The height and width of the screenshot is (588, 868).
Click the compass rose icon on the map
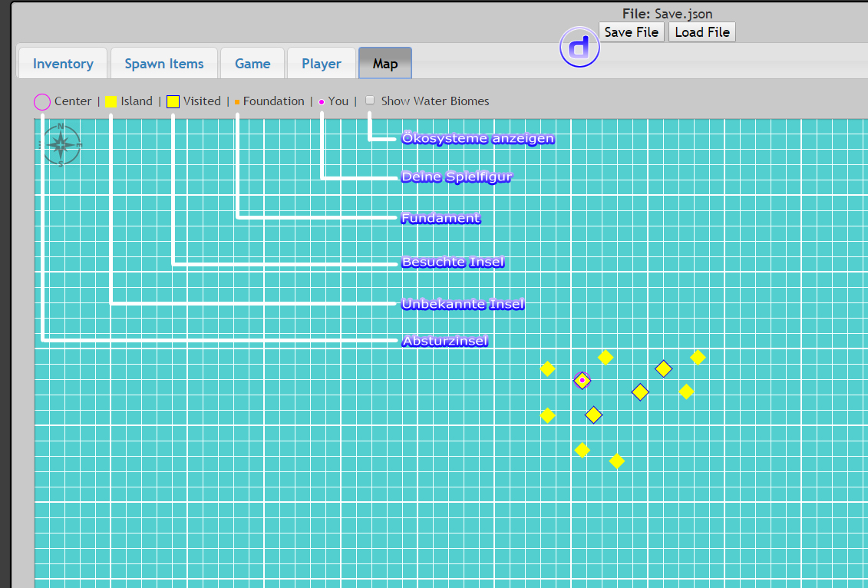(61, 144)
